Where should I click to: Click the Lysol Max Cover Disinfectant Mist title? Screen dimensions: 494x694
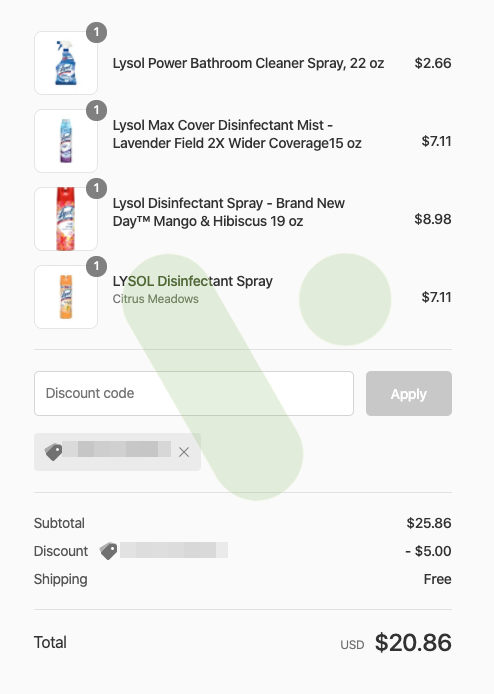pos(237,134)
